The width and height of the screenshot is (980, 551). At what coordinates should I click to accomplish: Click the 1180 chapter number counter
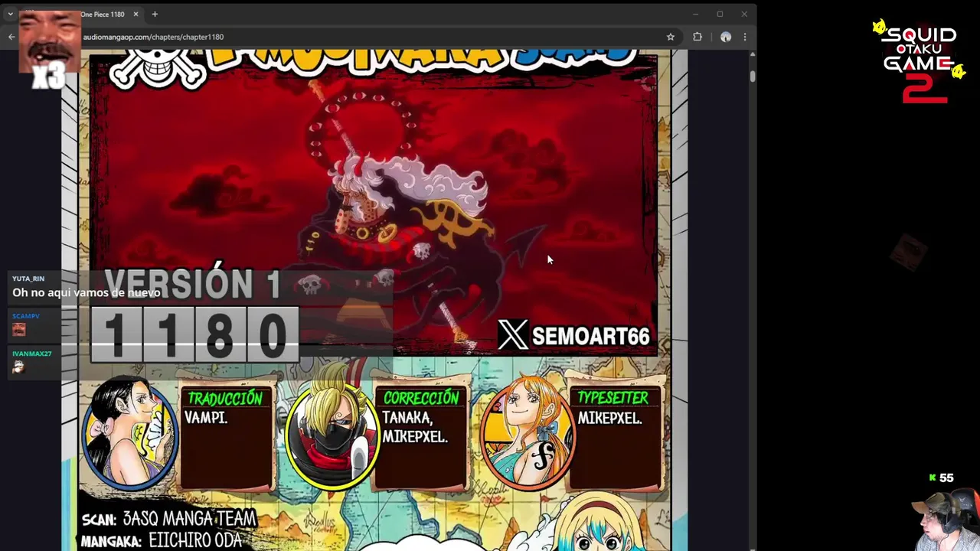tap(194, 334)
